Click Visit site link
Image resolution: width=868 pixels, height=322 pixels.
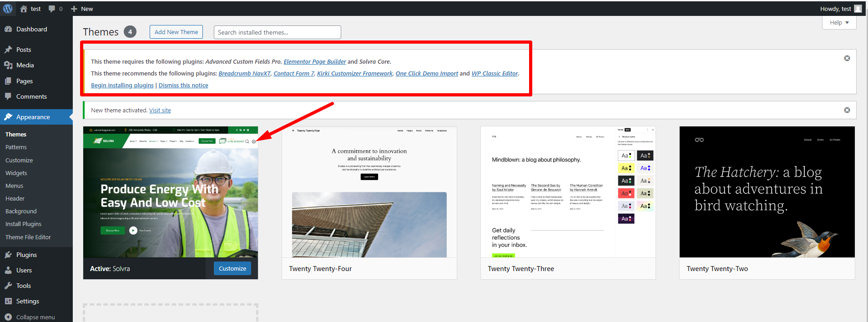point(160,110)
